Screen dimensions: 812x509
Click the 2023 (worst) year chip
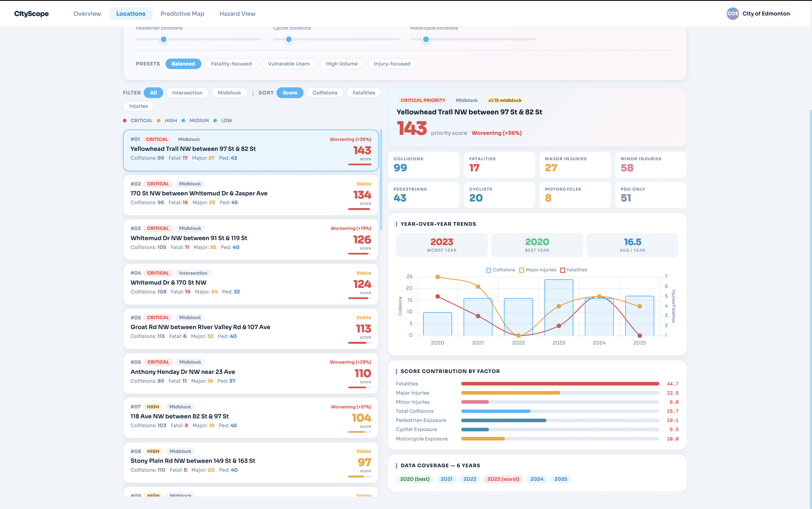tap(503, 479)
